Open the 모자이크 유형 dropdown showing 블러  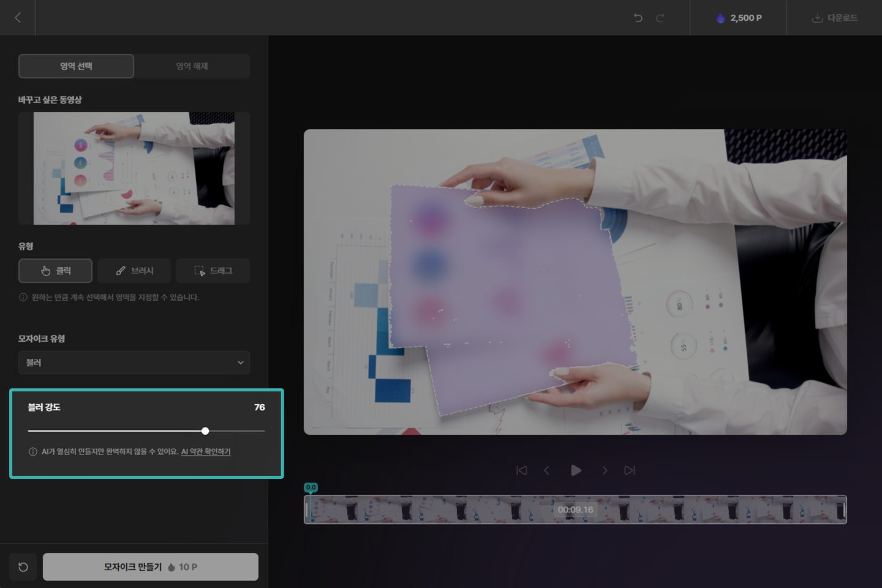pos(134,363)
